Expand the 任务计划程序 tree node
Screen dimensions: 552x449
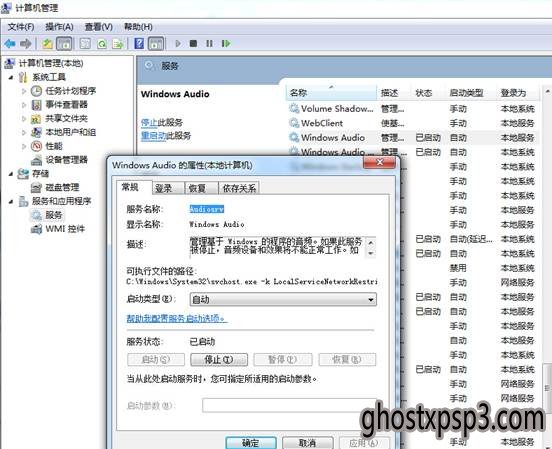click(x=24, y=91)
